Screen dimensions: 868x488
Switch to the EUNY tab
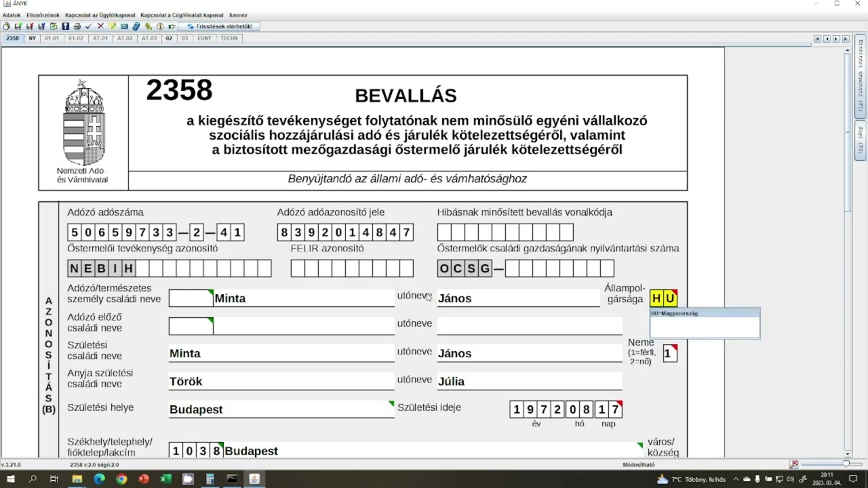coord(204,39)
